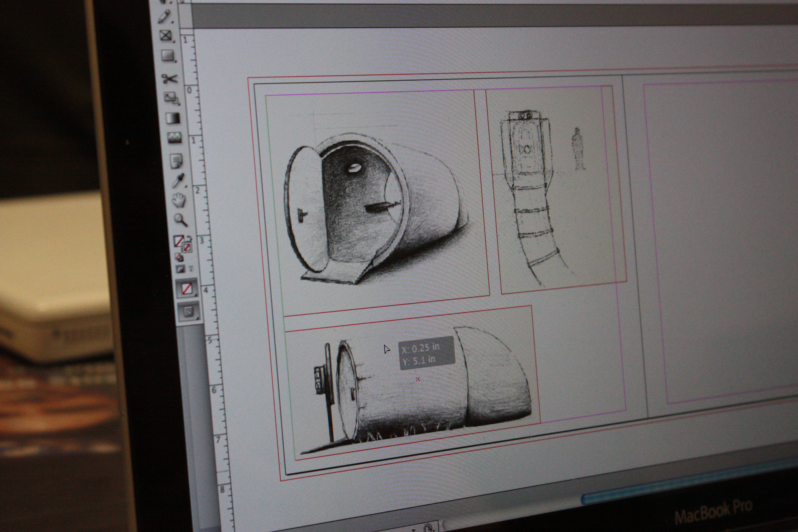The image size is (798, 532).
Task: Set formatting to affect container
Action: [x=180, y=269]
